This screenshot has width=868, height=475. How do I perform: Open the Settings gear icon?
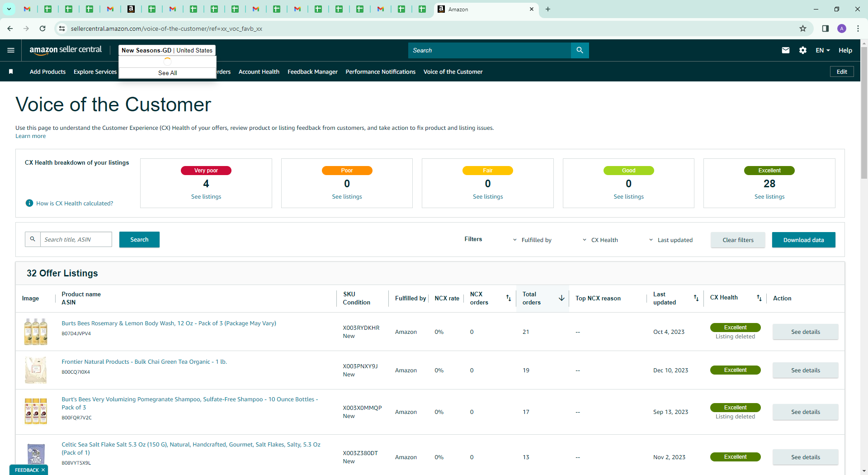[803, 50]
